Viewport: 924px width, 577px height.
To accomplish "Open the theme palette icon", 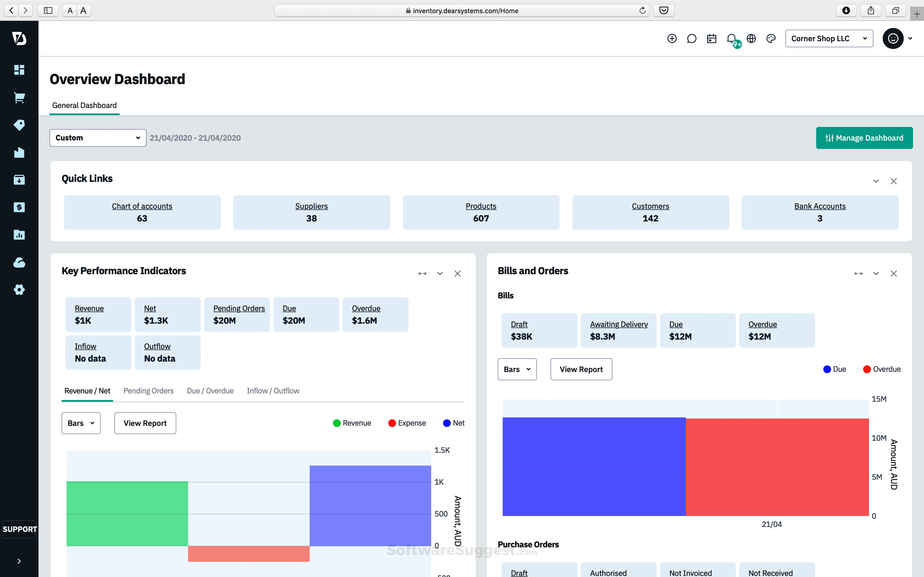I will tap(771, 38).
